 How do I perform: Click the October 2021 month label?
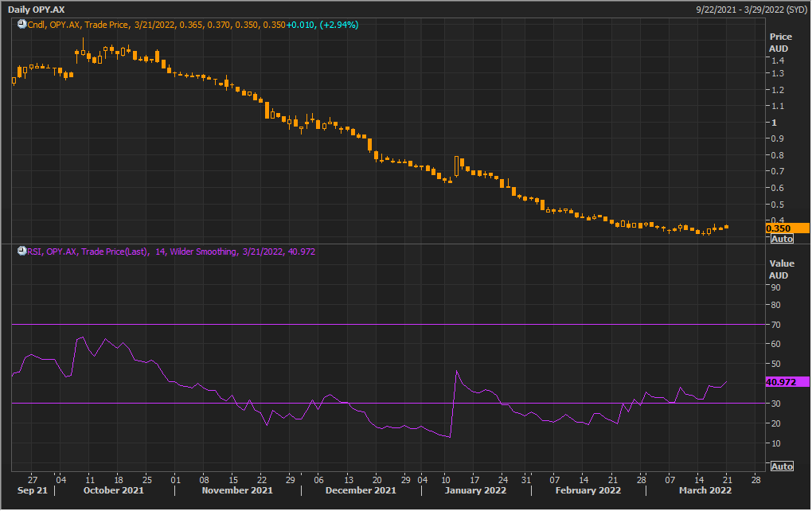113,490
